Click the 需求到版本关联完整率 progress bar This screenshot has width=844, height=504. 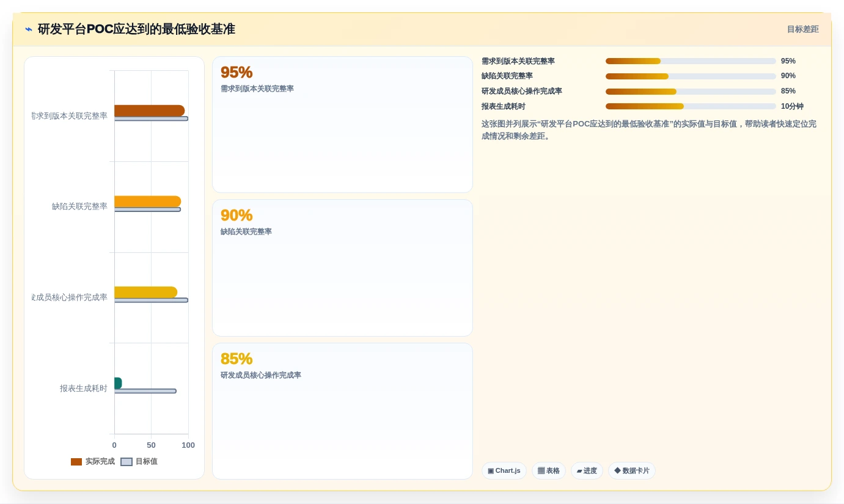[691, 61]
